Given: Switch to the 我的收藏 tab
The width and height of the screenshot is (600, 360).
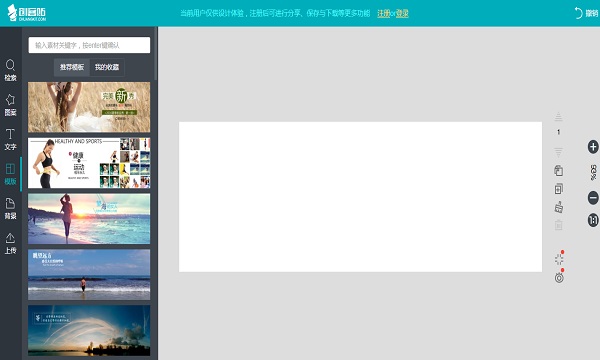Looking at the screenshot, I should tap(107, 67).
